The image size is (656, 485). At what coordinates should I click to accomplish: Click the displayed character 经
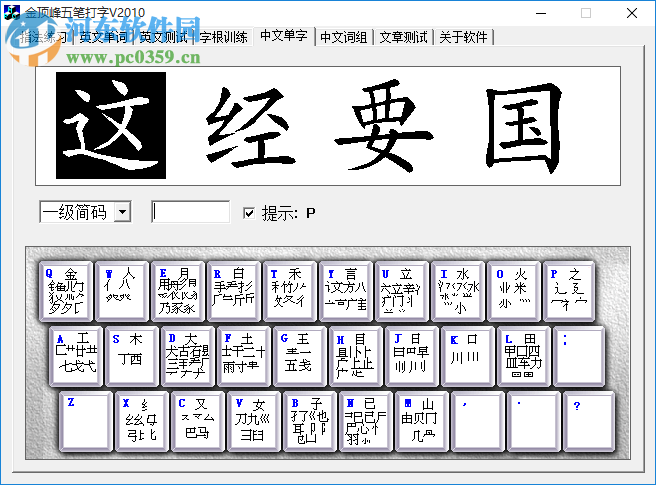249,126
